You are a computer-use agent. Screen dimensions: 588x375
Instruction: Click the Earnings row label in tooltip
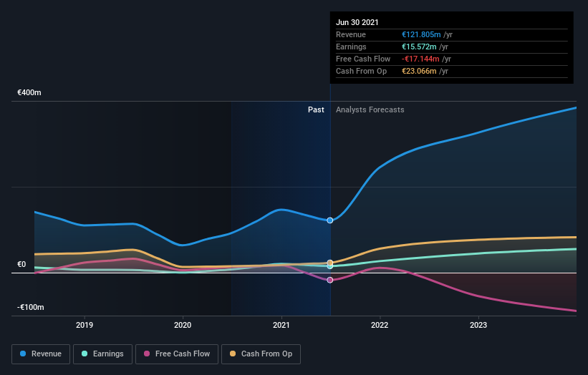point(351,47)
